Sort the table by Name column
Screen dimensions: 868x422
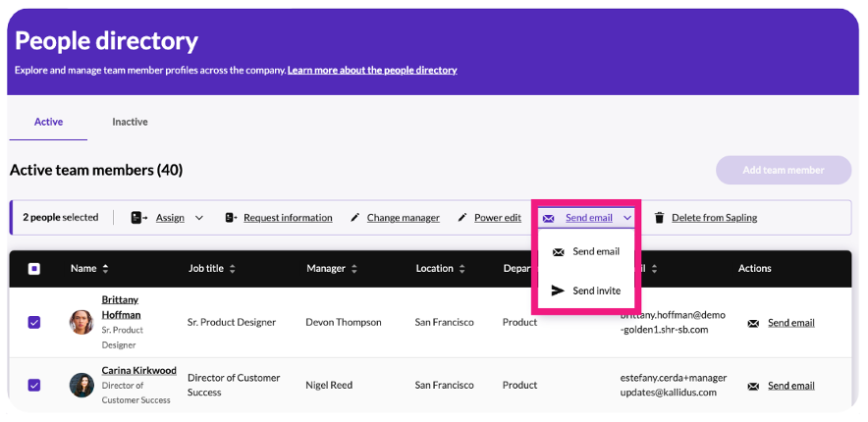(x=105, y=269)
